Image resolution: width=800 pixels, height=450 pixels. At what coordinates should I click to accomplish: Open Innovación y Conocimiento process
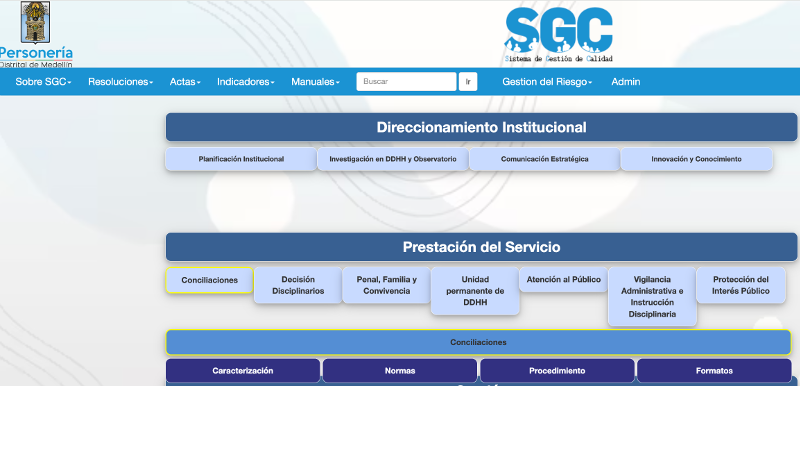pos(696,159)
